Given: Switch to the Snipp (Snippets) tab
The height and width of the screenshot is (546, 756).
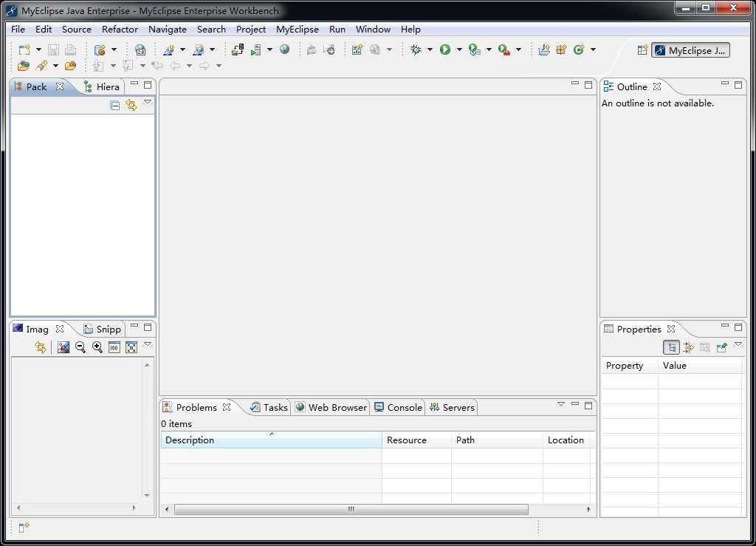Looking at the screenshot, I should coord(102,329).
